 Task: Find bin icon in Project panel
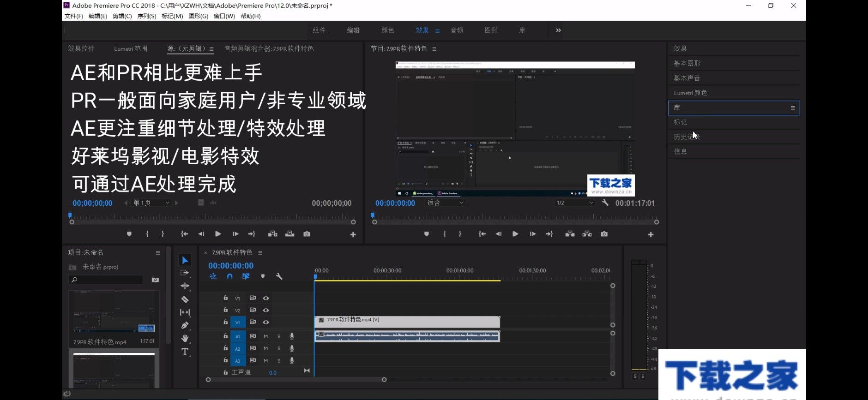[x=155, y=280]
